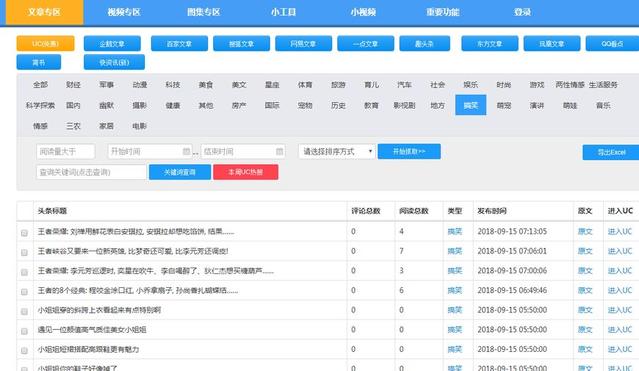Viewport: 639px width, 371px height.
Task: Choose the 汽车 category
Action: click(x=404, y=85)
